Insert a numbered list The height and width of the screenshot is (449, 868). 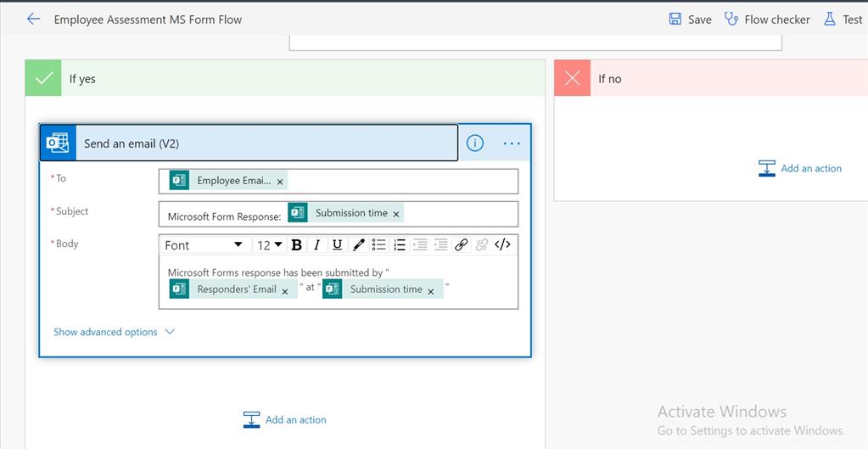(x=399, y=244)
